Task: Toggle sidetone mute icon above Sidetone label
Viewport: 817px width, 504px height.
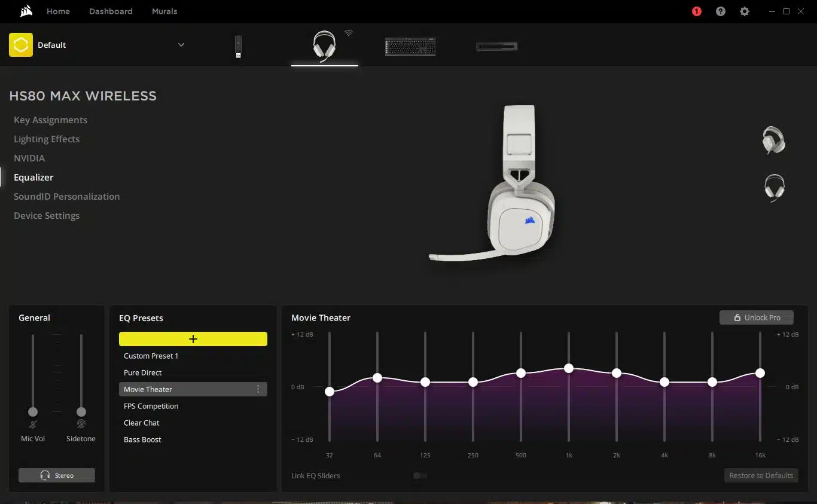Action: pyautogui.click(x=81, y=424)
